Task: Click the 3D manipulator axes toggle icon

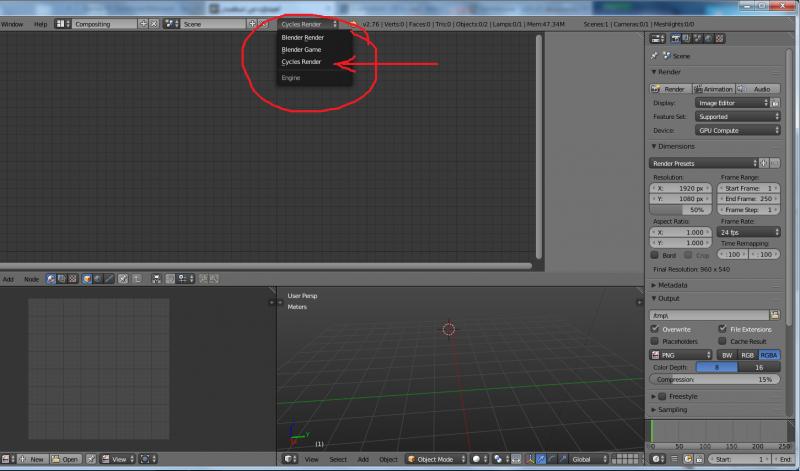Action: click(530, 459)
